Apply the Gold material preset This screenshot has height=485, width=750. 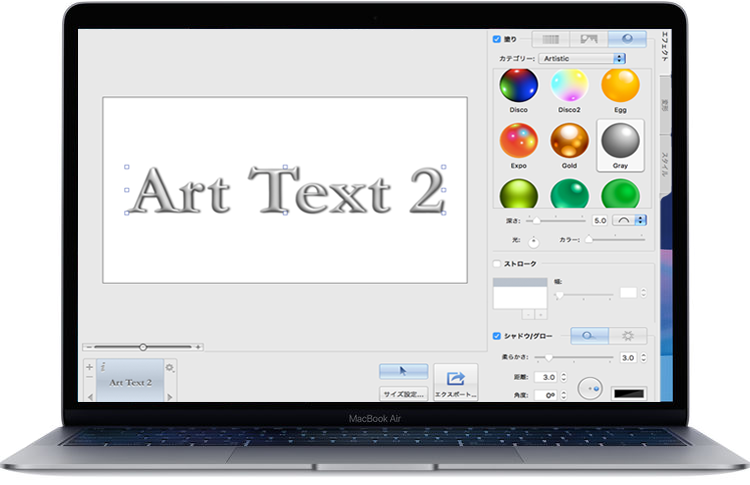[x=569, y=141]
